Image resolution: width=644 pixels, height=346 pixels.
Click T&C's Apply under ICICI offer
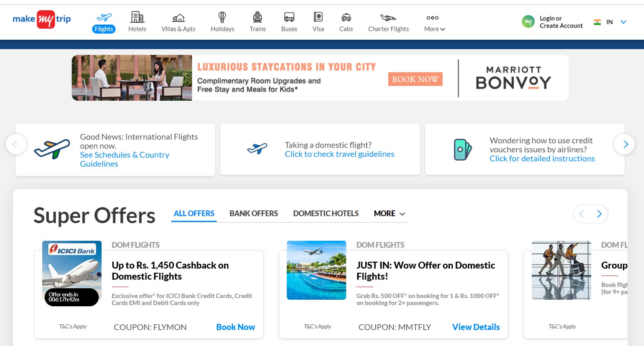click(73, 326)
